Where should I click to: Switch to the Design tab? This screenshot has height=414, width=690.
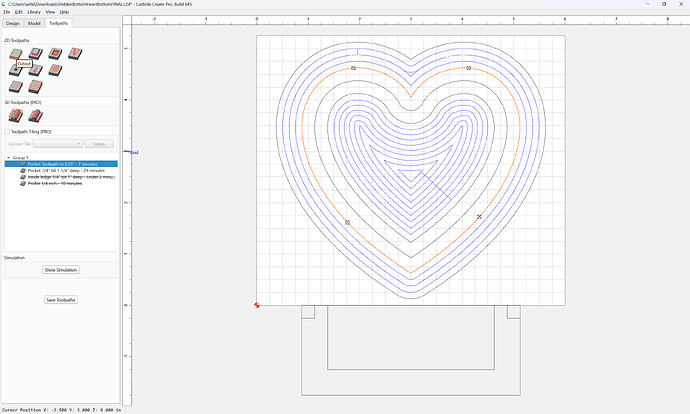coord(13,23)
